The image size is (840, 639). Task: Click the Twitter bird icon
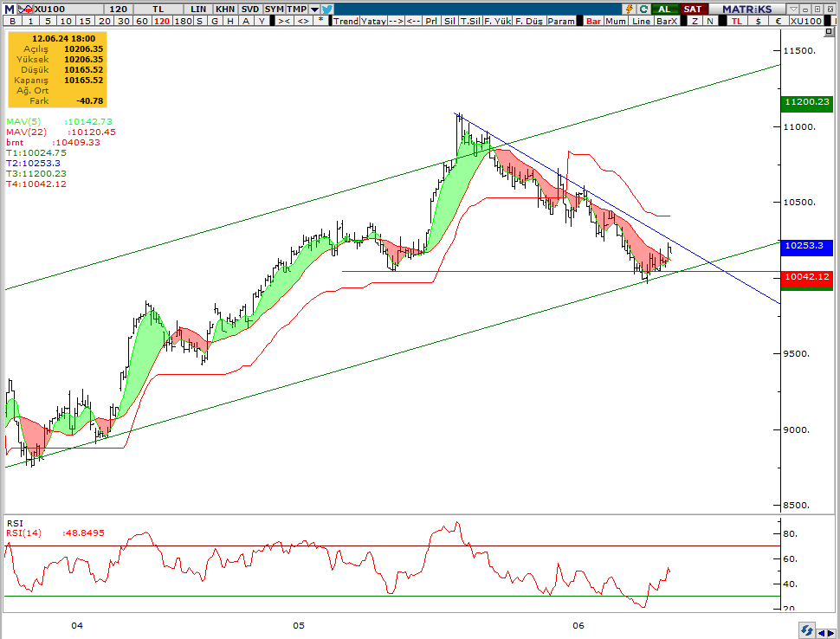[327, 10]
